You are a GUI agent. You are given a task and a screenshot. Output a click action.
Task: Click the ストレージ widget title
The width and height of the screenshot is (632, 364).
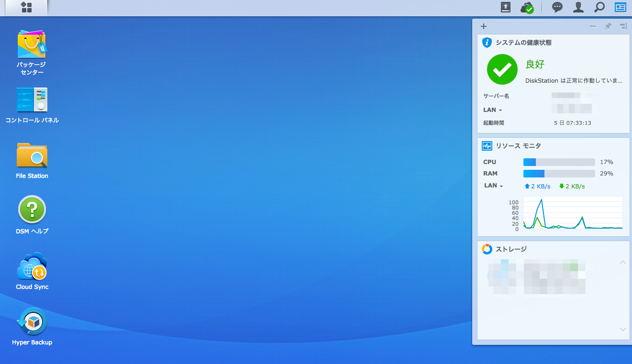pyautogui.click(x=511, y=249)
